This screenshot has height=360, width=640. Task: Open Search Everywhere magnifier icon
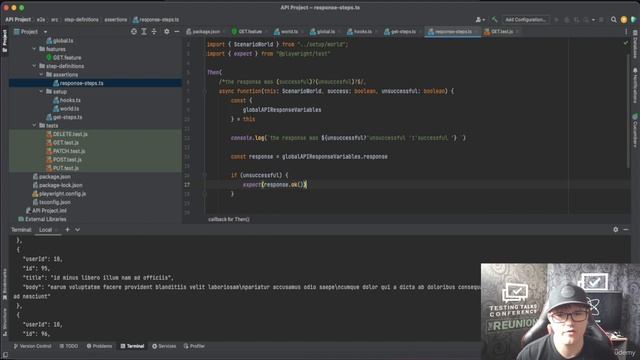click(613, 19)
